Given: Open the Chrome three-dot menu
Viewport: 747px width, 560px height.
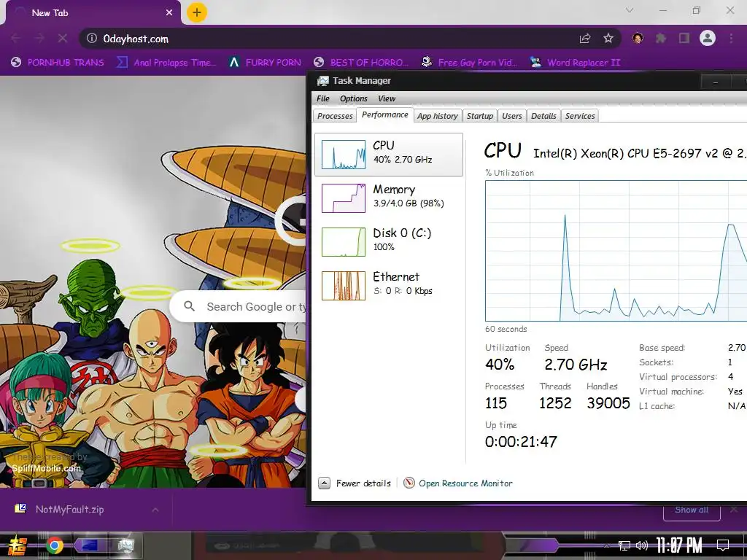Looking at the screenshot, I should (x=731, y=39).
